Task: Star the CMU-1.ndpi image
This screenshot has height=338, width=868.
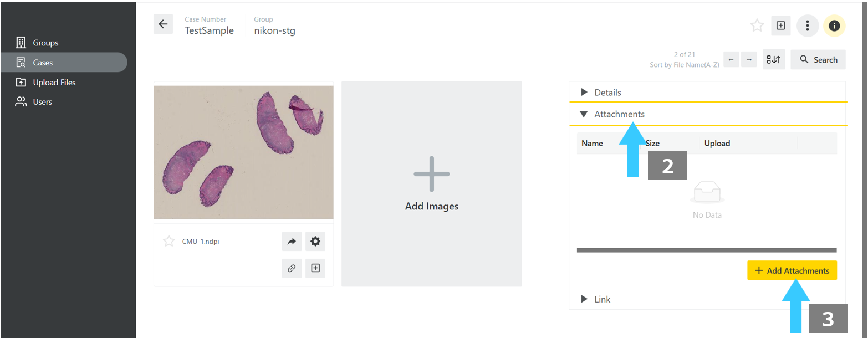Action: click(169, 241)
